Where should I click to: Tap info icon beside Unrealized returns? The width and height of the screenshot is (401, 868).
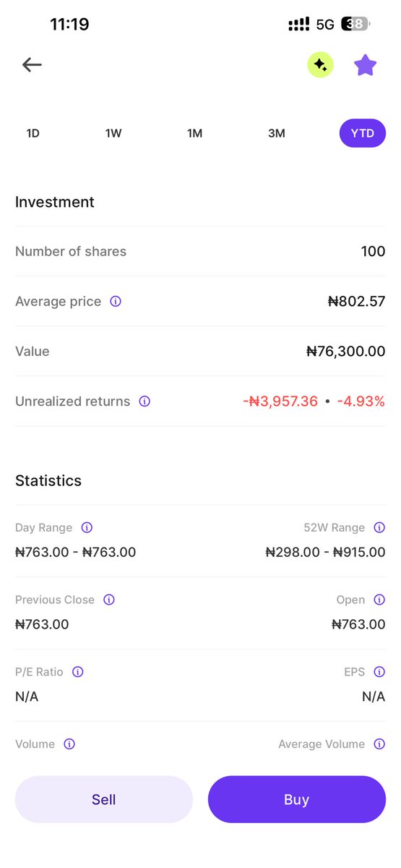click(145, 401)
